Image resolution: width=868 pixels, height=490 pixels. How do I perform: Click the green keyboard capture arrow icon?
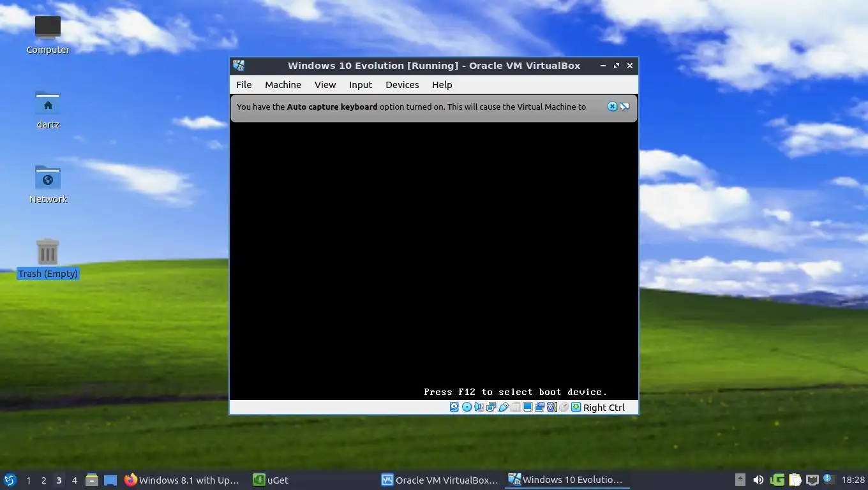point(576,407)
